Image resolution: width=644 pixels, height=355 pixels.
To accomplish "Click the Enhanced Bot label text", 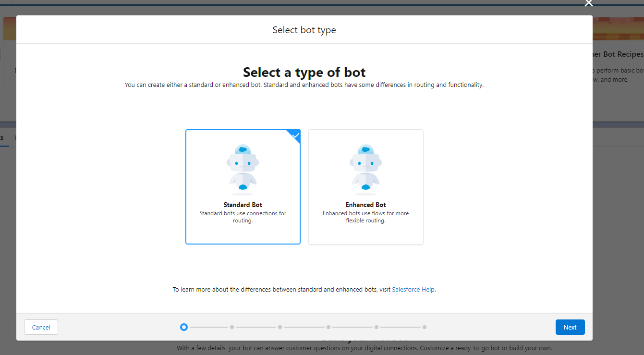I will tap(365, 205).
